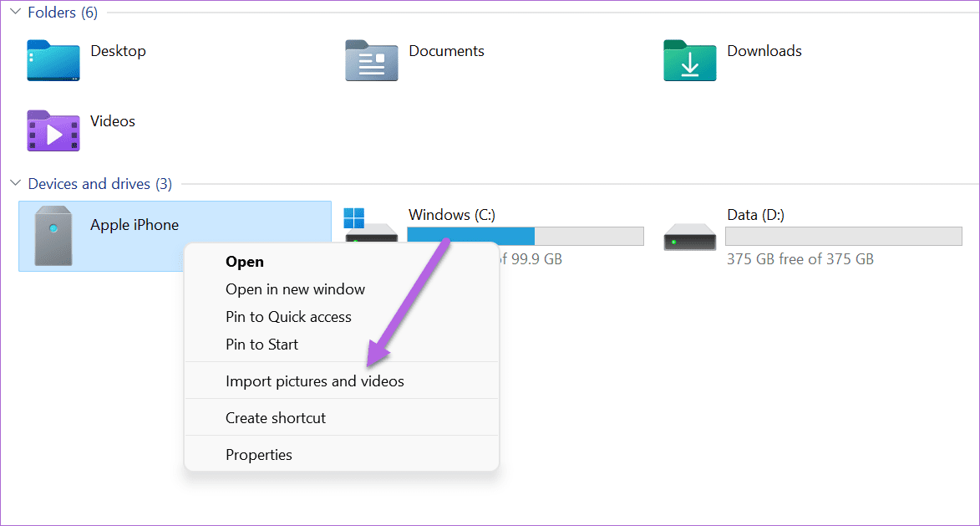The height and width of the screenshot is (526, 980).
Task: Click the Devices and drives (3) header
Action: click(100, 183)
